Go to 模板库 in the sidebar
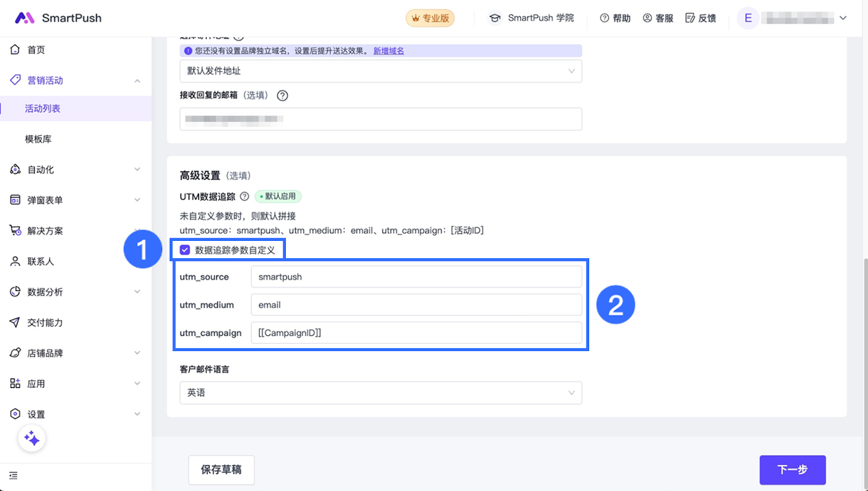868x491 pixels. click(38, 139)
